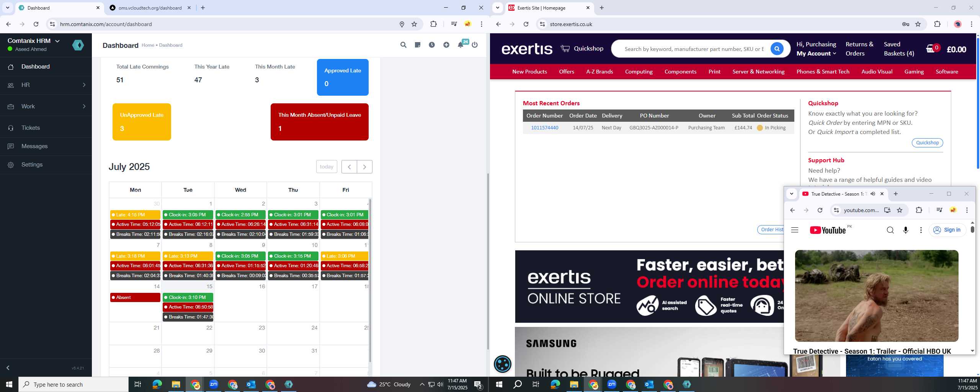This screenshot has width=980, height=392.
Task: Click the Comtanix hexagon logo icon
Action: pyautogui.click(x=78, y=45)
